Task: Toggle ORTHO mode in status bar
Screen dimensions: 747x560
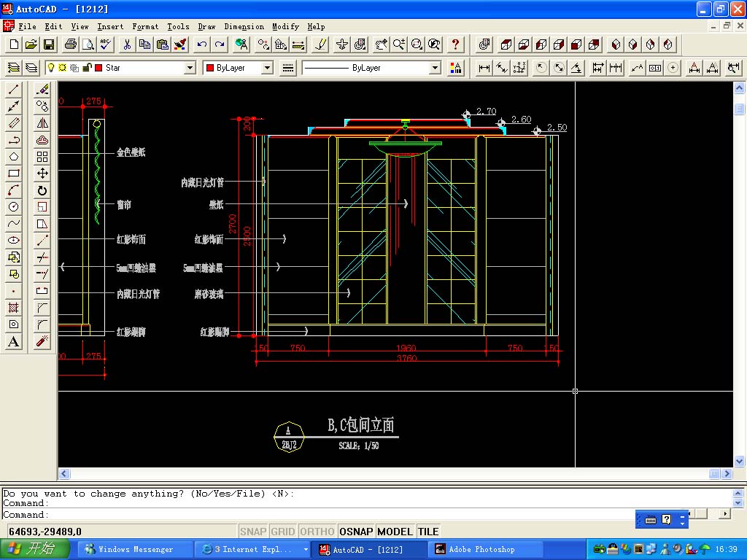Action: (317, 532)
